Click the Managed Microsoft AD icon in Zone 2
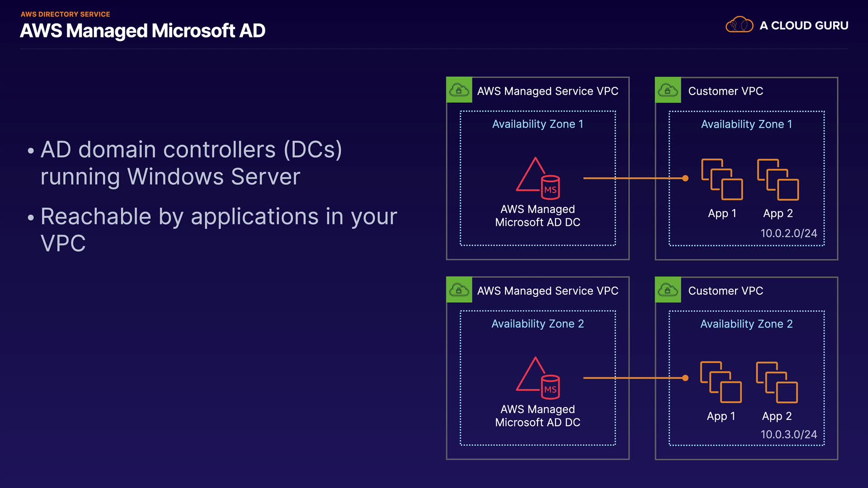 (538, 379)
